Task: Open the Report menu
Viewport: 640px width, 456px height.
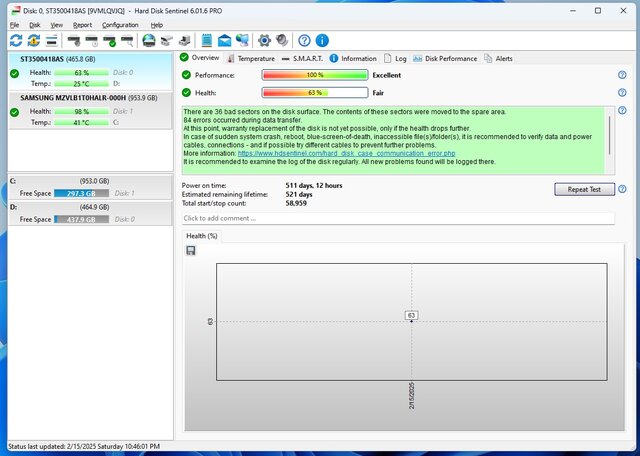Action: (82, 24)
